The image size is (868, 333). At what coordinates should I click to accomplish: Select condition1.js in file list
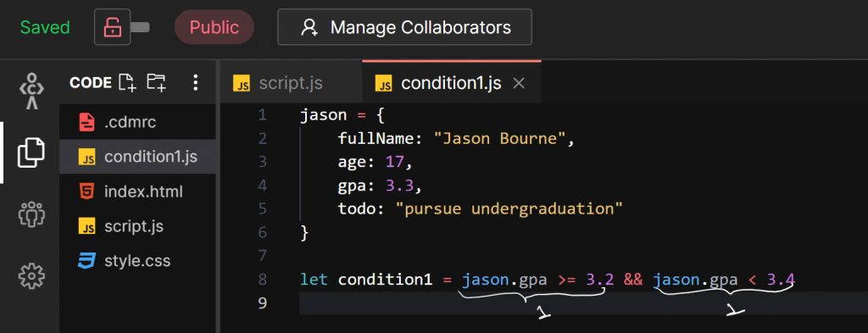(137, 157)
